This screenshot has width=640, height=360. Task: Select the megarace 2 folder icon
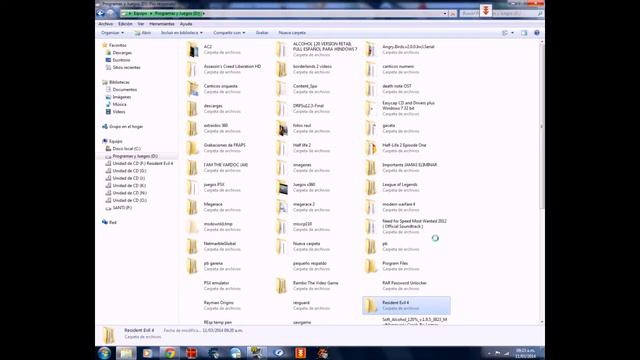[282, 207]
